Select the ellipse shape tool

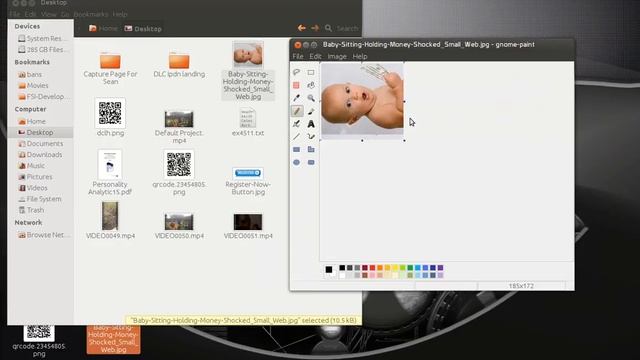pyautogui.click(x=297, y=162)
